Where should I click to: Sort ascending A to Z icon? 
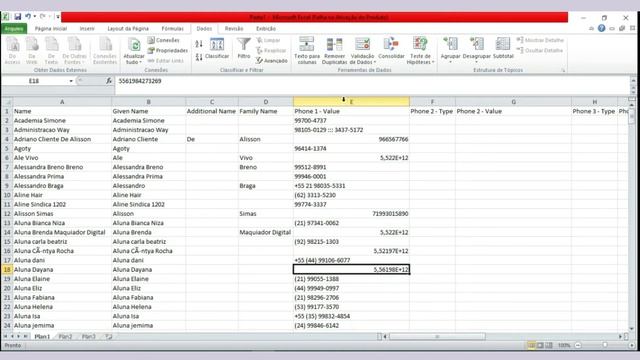point(199,44)
